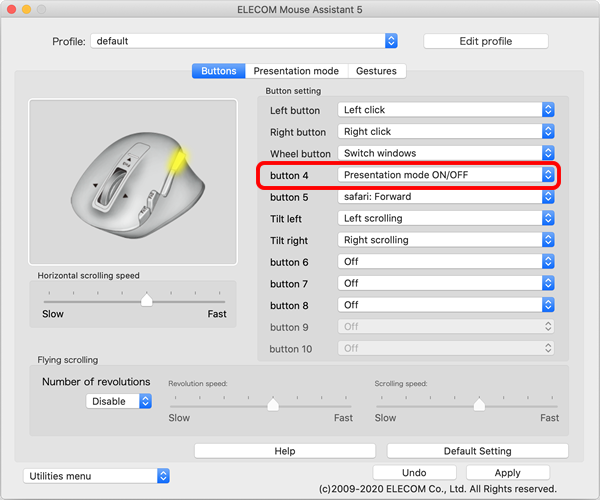Open the button 7 dropdown set to Off
600x500 pixels.
click(x=446, y=283)
